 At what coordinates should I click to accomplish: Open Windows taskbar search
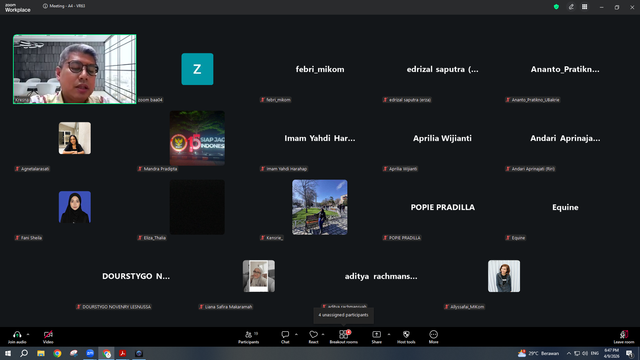24,353
